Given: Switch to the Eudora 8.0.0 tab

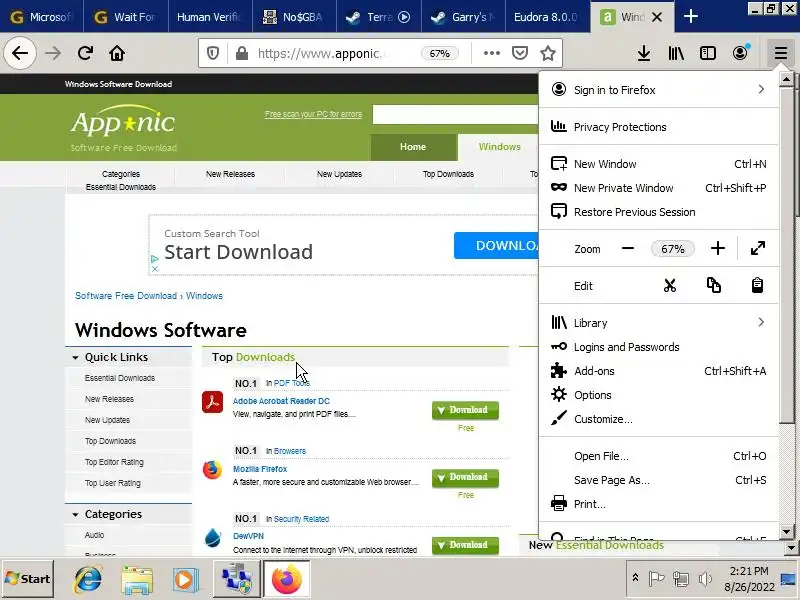Looking at the screenshot, I should click(x=547, y=17).
